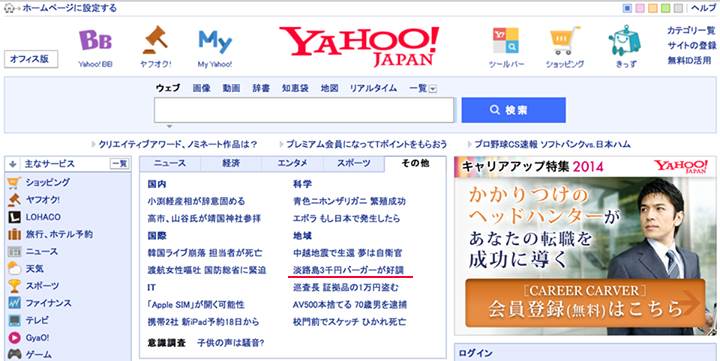Switch to the ニュース tab

170,164
